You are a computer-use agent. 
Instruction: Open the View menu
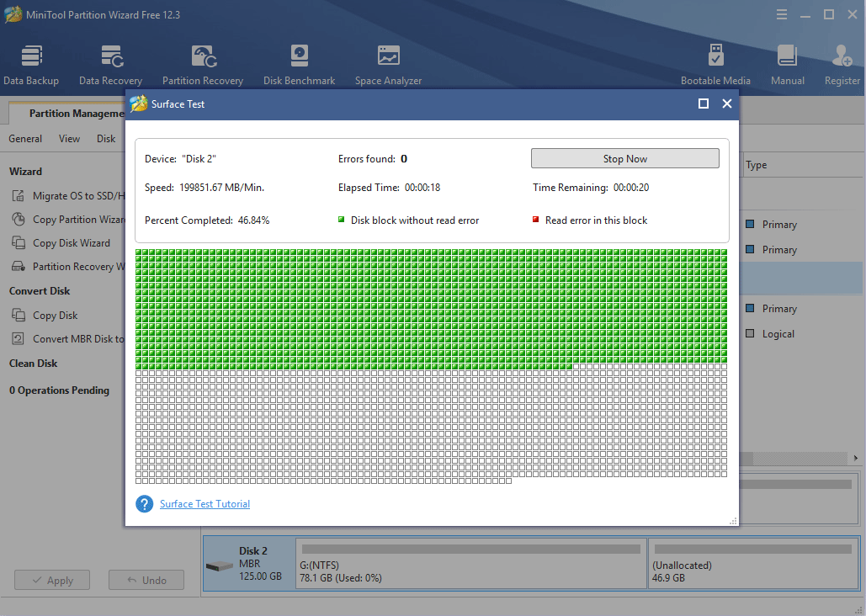pos(69,139)
